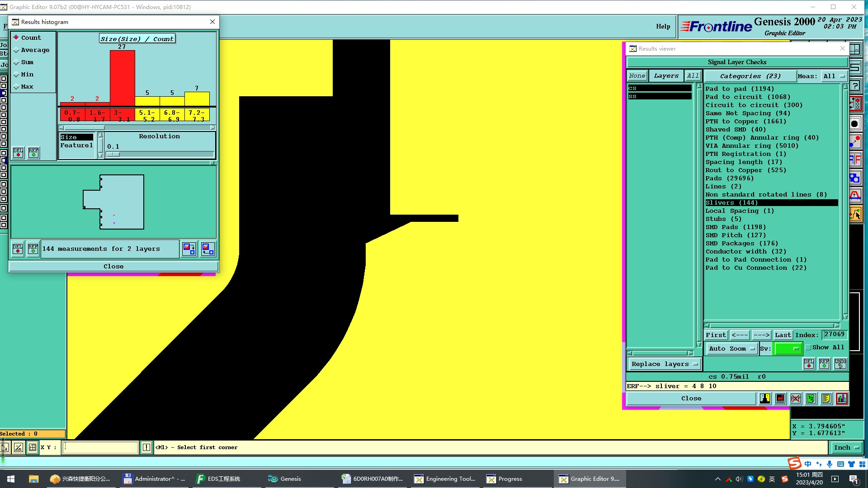Click the mirror flip tool icon on right toolbar
This screenshot has height=488, width=868.
tap(855, 160)
